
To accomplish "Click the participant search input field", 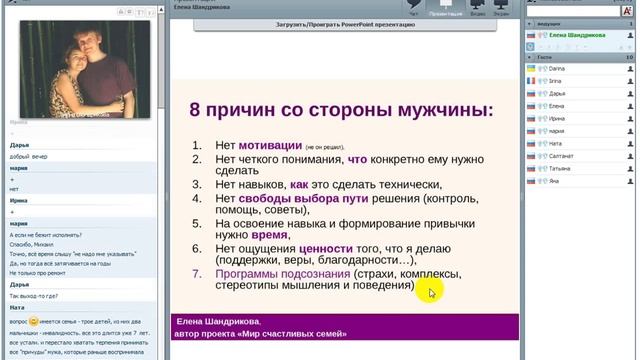I will tap(573, 11).
